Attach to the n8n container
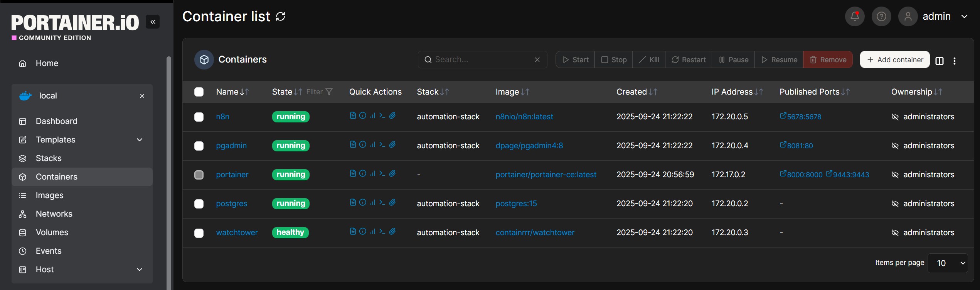Image resolution: width=980 pixels, height=290 pixels. 392,115
